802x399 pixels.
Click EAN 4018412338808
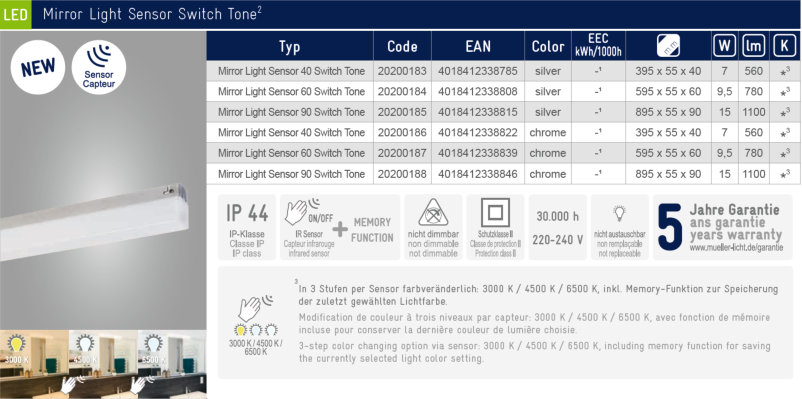point(478,92)
